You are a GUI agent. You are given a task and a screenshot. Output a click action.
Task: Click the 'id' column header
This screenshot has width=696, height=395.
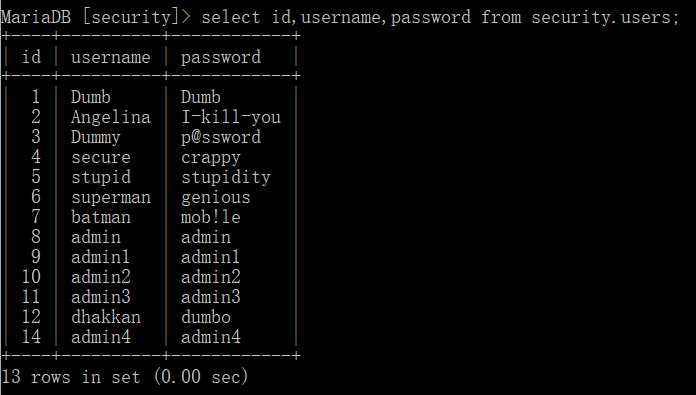tap(31, 57)
